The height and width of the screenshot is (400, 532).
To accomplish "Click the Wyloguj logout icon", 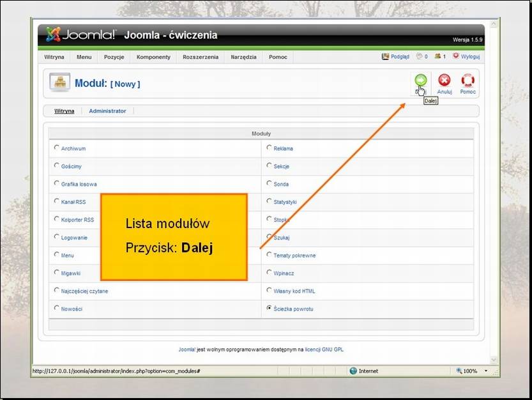I will 455,56.
